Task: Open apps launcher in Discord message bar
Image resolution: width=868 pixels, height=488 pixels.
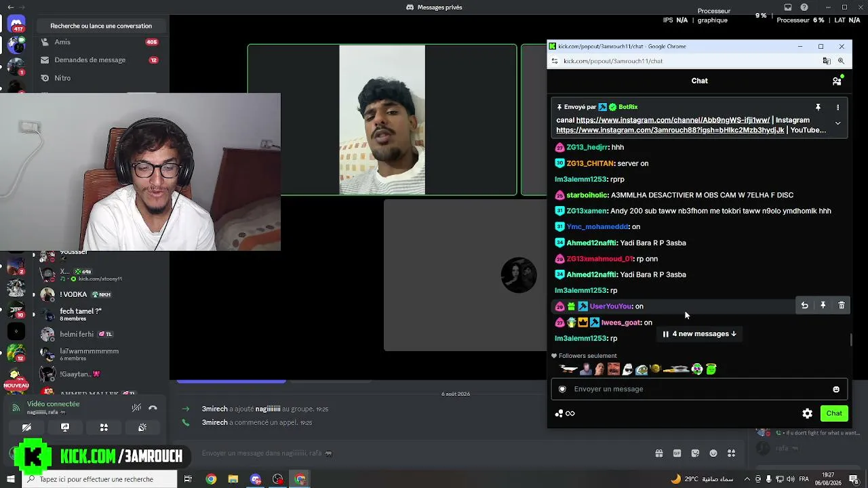Action: point(731,453)
